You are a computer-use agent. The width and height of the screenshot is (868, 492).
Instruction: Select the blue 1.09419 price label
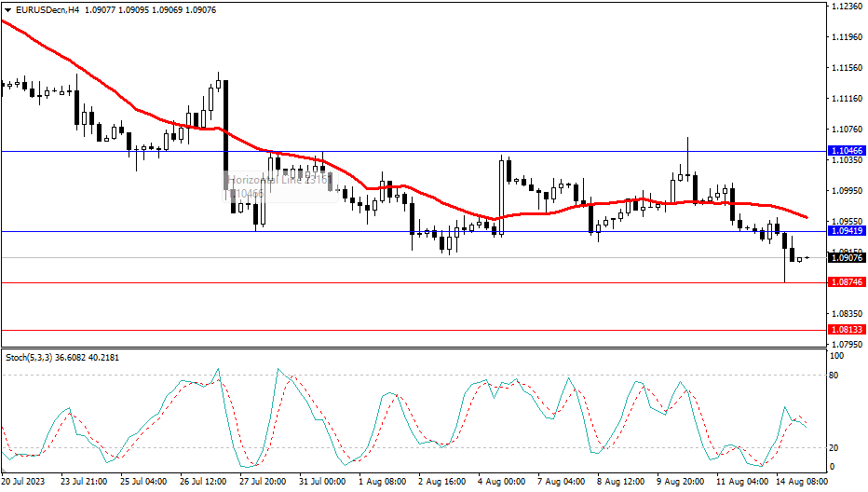tap(846, 230)
